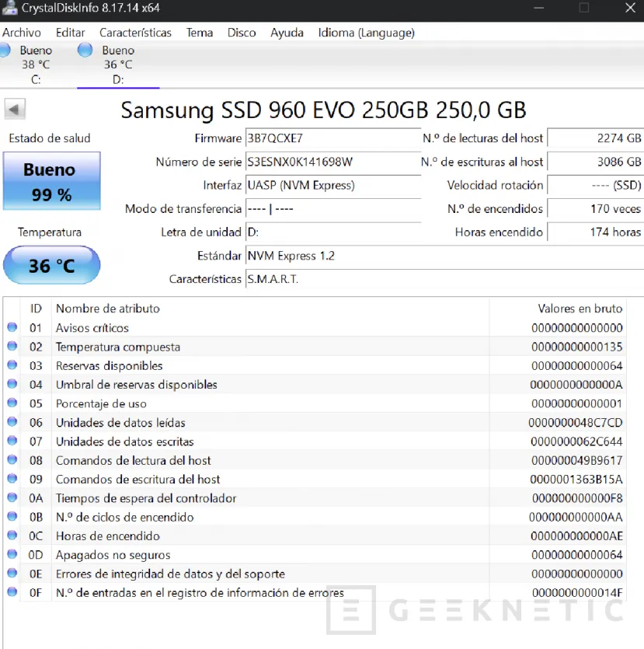Click power-on hours value 174 horas

click(x=596, y=232)
